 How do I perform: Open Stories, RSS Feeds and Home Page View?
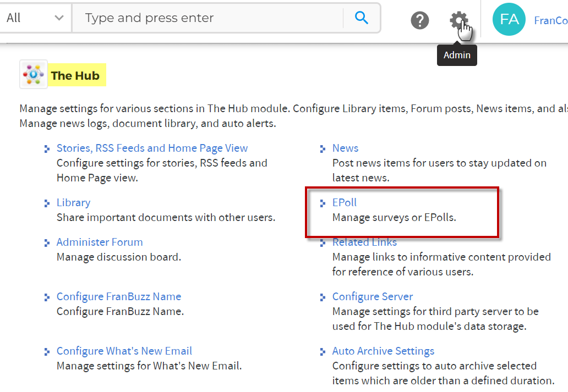tap(152, 148)
